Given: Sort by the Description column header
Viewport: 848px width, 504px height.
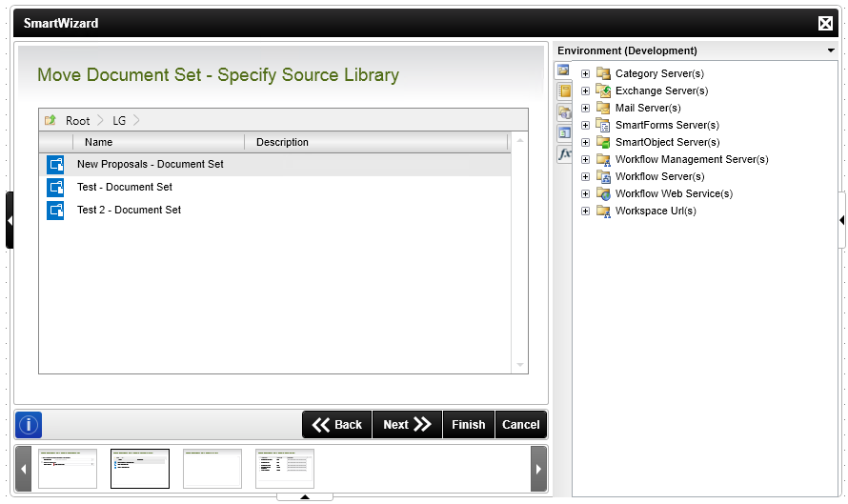Looking at the screenshot, I should coord(375,142).
